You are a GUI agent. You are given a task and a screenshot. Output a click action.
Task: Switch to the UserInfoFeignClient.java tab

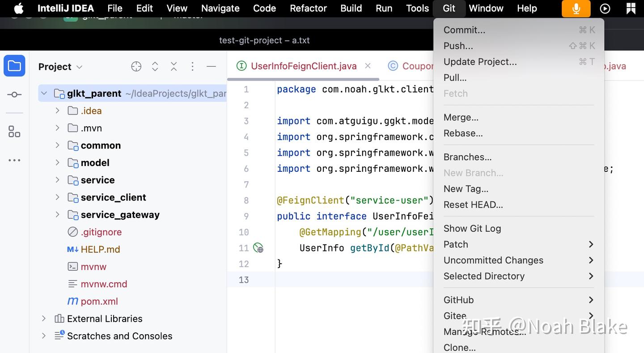point(304,66)
